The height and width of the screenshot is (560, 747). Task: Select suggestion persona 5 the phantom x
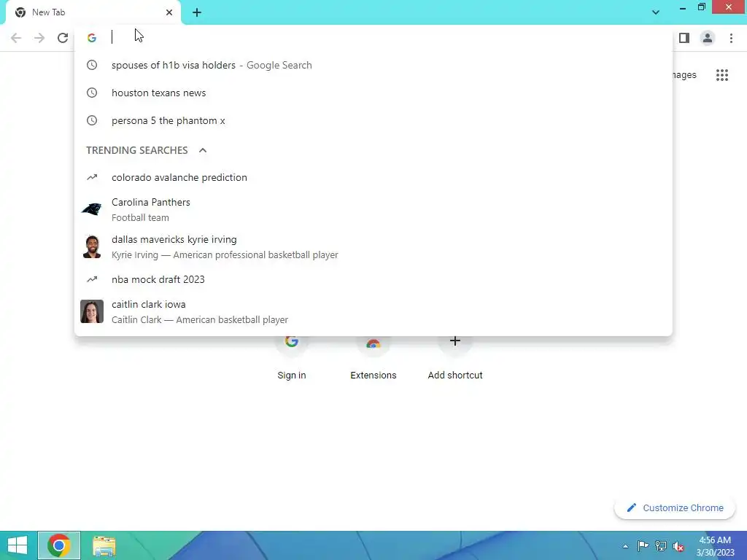[x=373, y=120]
